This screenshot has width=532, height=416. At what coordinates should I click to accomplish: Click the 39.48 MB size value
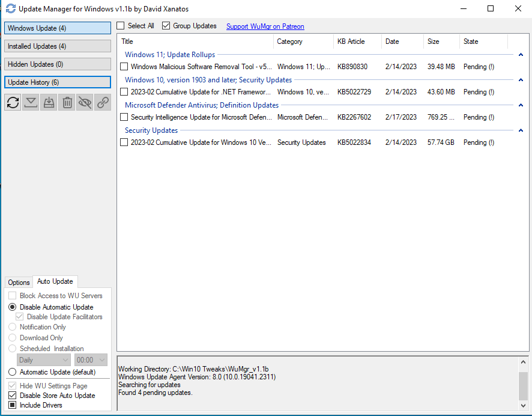(441, 67)
